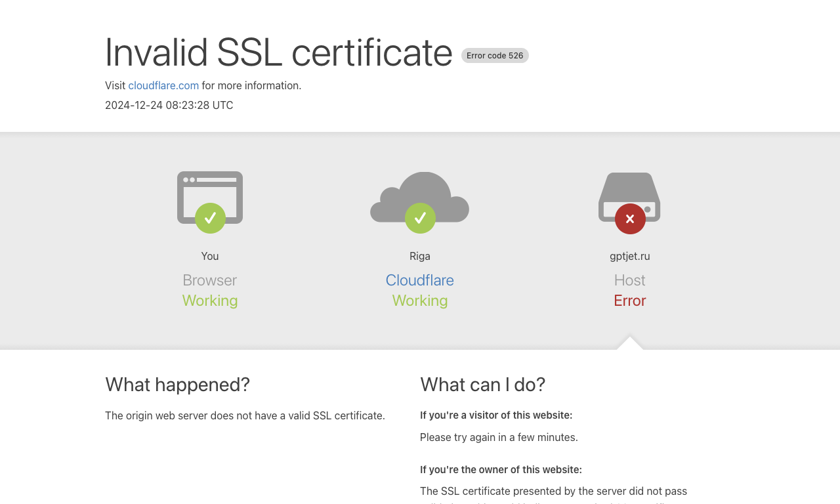Click the timestamp 2024-12-24 08:23:28 UTC
The height and width of the screenshot is (504, 840).
[x=169, y=105]
